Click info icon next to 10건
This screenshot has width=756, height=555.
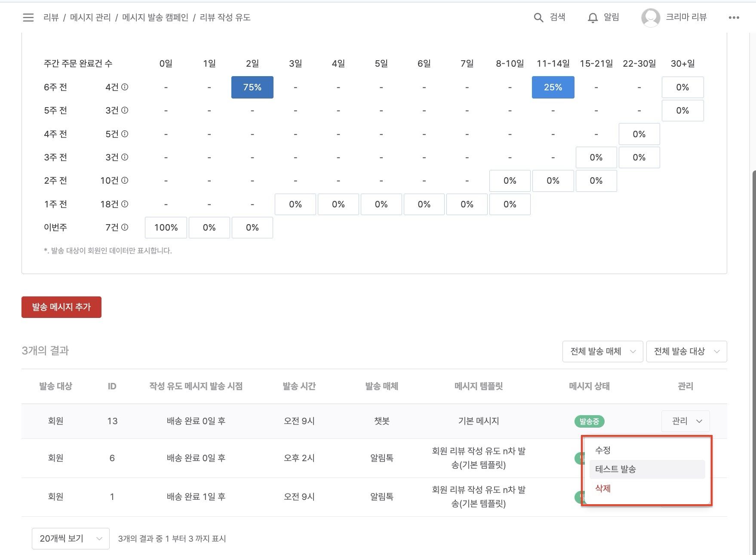(125, 180)
